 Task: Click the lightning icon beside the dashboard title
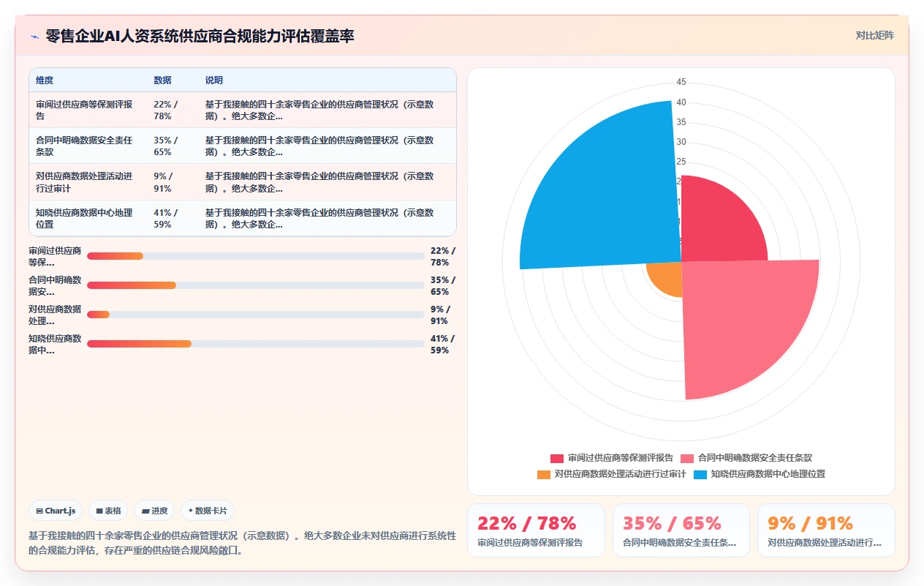point(35,36)
